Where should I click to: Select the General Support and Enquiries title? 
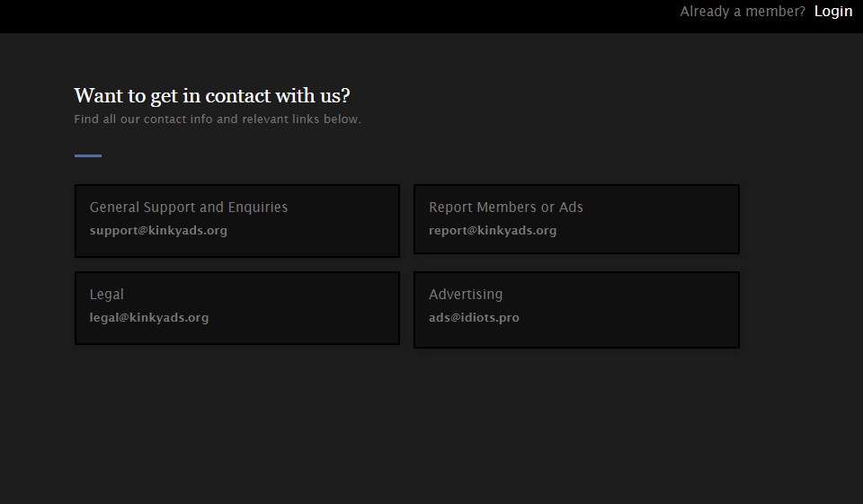tap(189, 208)
